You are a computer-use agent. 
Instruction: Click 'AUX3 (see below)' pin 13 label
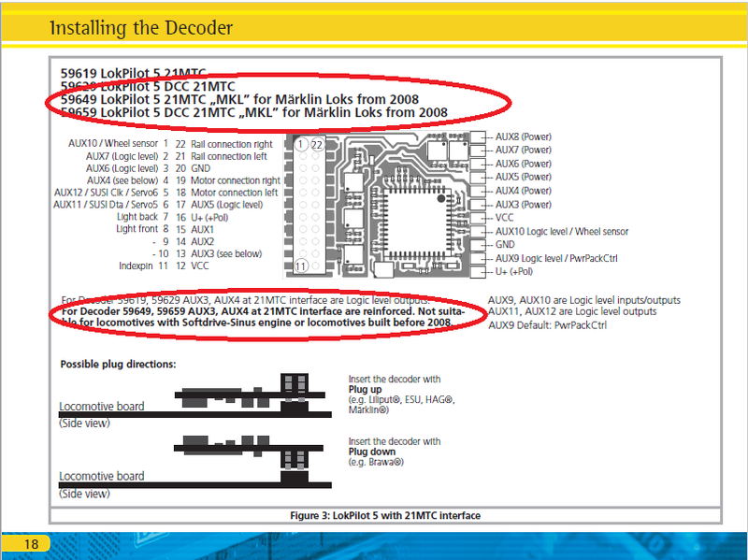pyautogui.click(x=226, y=253)
